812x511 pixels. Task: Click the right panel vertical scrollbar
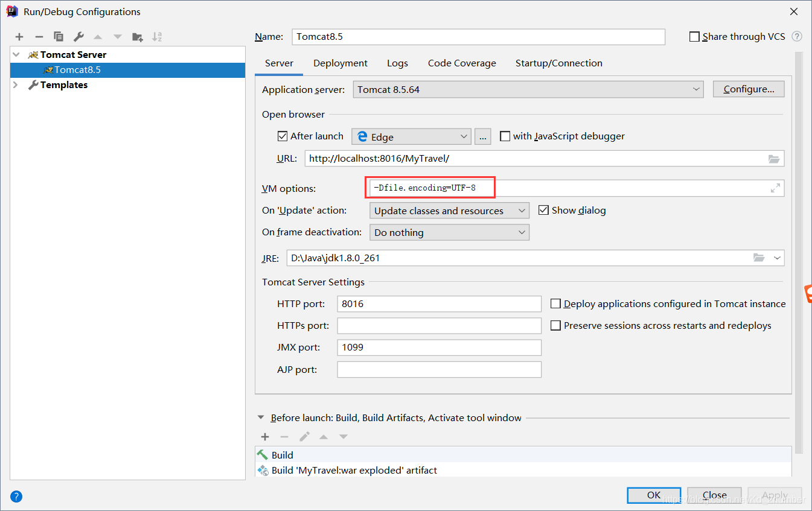click(x=799, y=253)
